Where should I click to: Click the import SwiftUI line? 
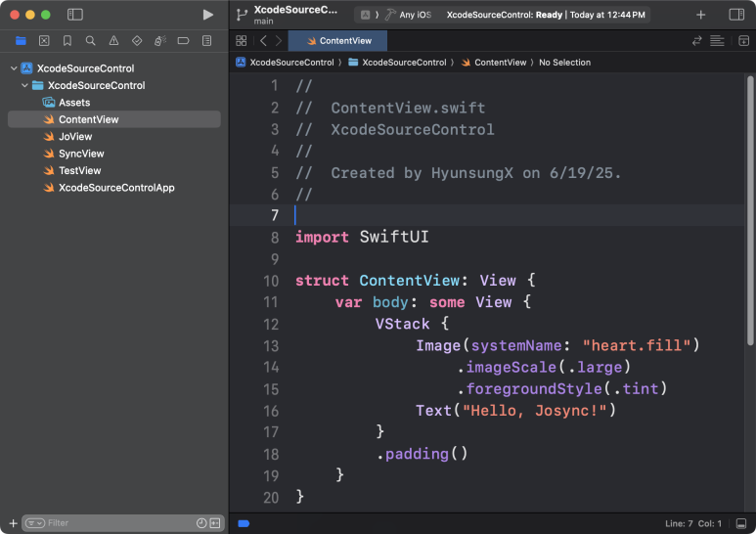(x=362, y=237)
